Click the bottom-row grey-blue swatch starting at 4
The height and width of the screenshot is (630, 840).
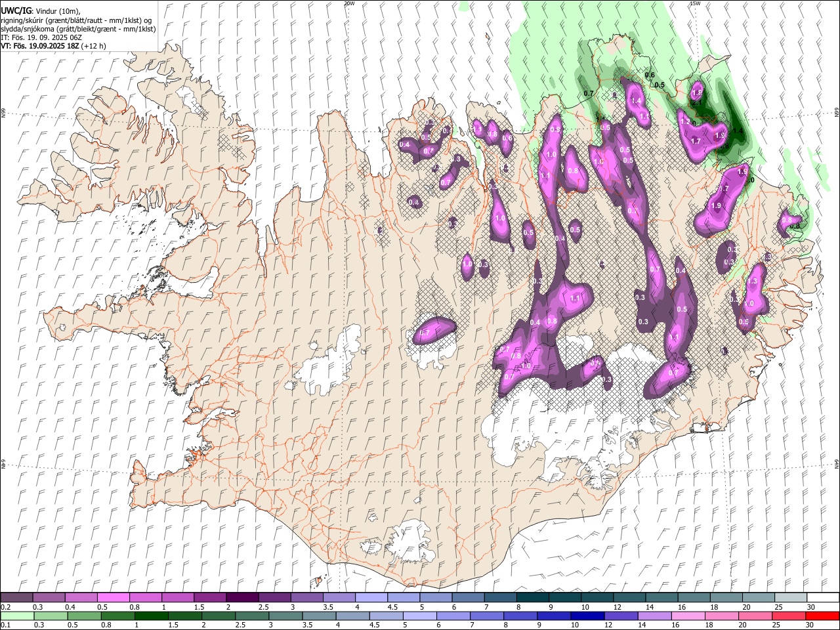click(x=352, y=616)
